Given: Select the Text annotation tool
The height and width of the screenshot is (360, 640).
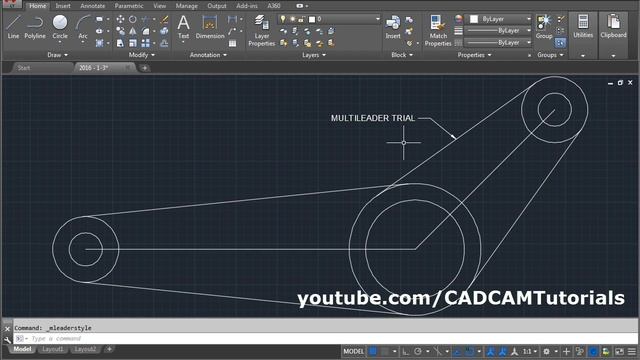Looking at the screenshot, I should [x=183, y=27].
